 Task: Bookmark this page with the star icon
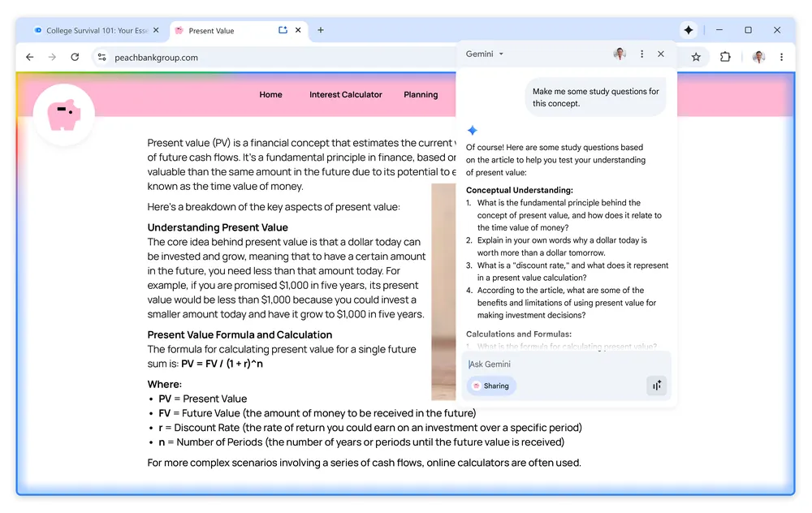(x=696, y=57)
